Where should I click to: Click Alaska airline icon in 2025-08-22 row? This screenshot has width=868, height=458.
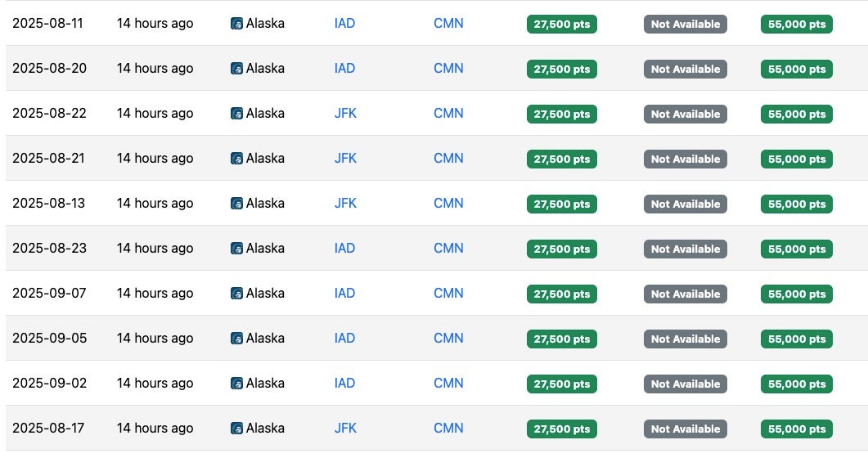[x=236, y=114]
